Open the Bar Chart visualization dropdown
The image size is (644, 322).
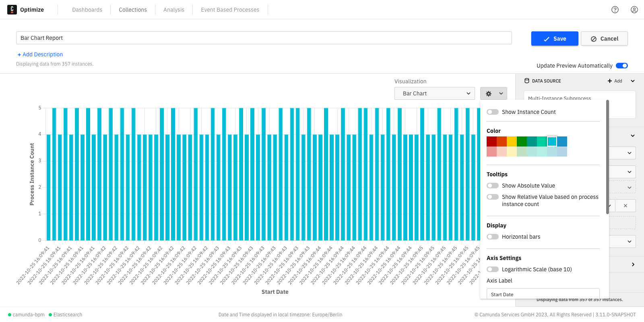[435, 93]
